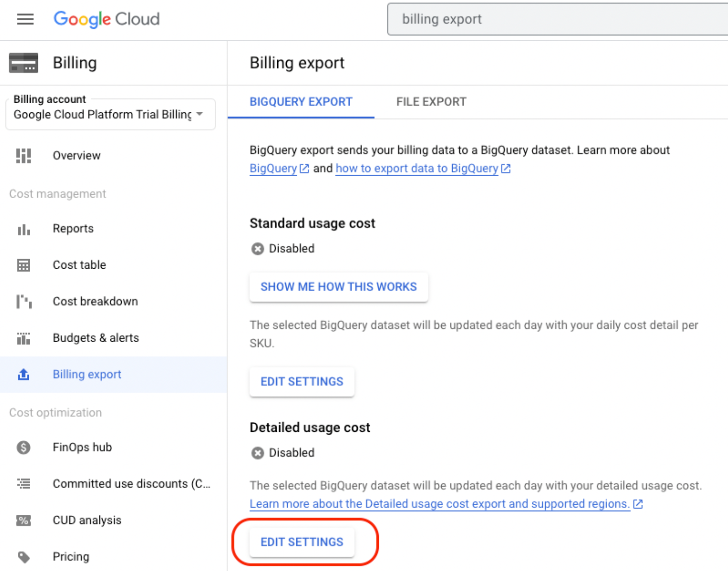
Task: Open the navigation hamburger menu
Action: (25, 19)
